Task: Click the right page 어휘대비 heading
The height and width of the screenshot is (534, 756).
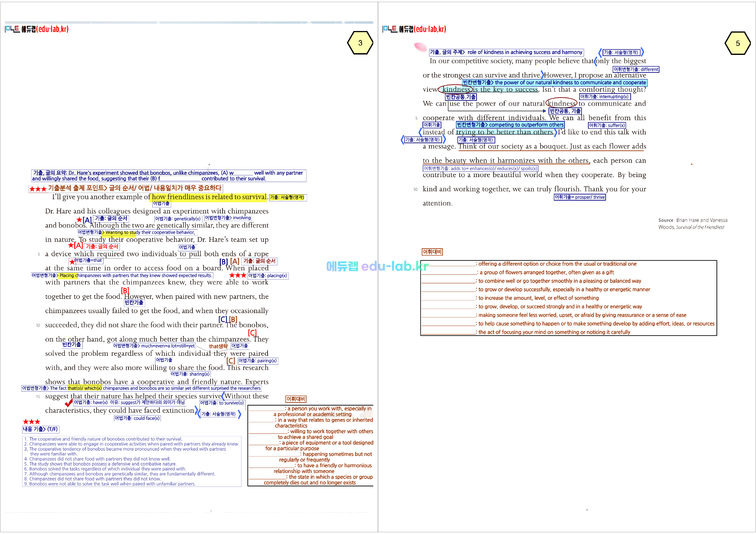Action: pyautogui.click(x=432, y=252)
